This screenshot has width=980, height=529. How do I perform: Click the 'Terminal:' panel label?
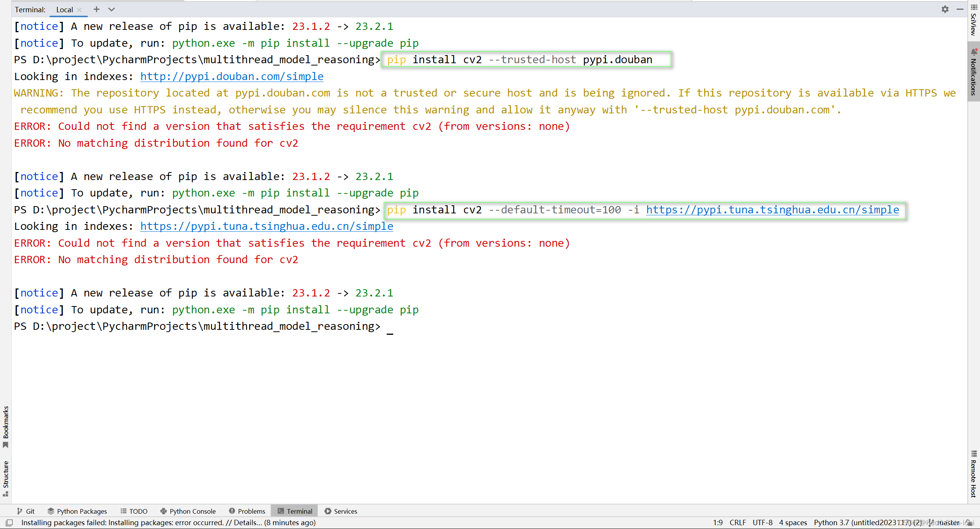(x=30, y=10)
